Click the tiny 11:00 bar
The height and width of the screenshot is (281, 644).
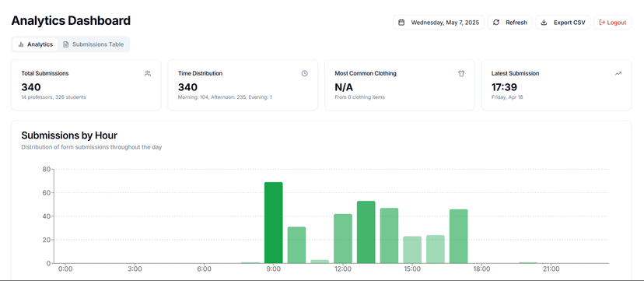(320, 262)
